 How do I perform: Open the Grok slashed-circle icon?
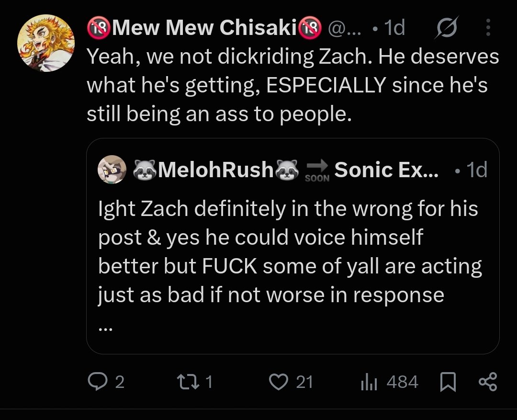pos(447,27)
